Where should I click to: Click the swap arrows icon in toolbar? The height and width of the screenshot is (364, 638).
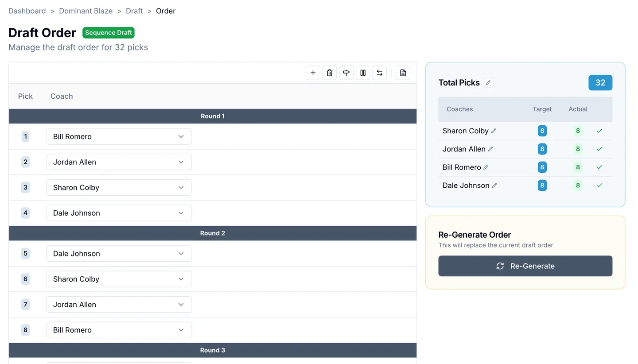[x=379, y=73]
